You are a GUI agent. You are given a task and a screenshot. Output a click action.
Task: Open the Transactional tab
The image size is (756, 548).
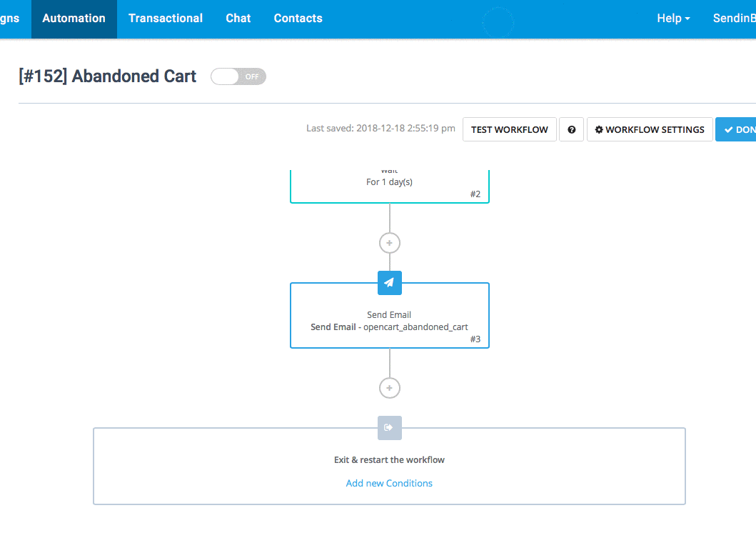(x=166, y=19)
